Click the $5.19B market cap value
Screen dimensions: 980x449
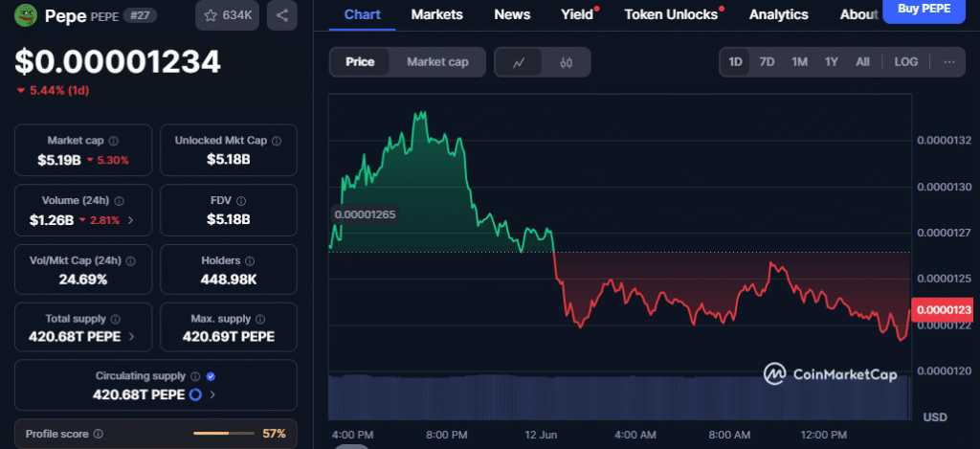pyautogui.click(x=58, y=160)
